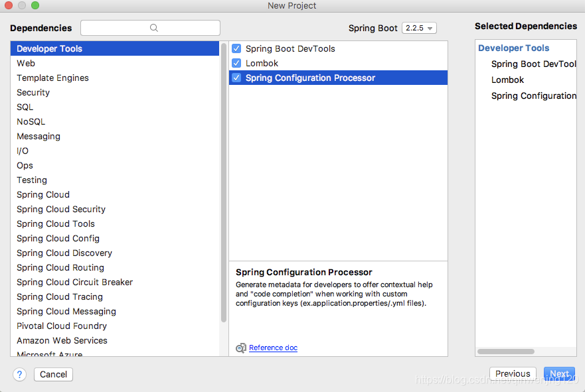This screenshot has width=585, height=392.
Task: Select the Spring Cloud Config category
Action: [x=115, y=238]
